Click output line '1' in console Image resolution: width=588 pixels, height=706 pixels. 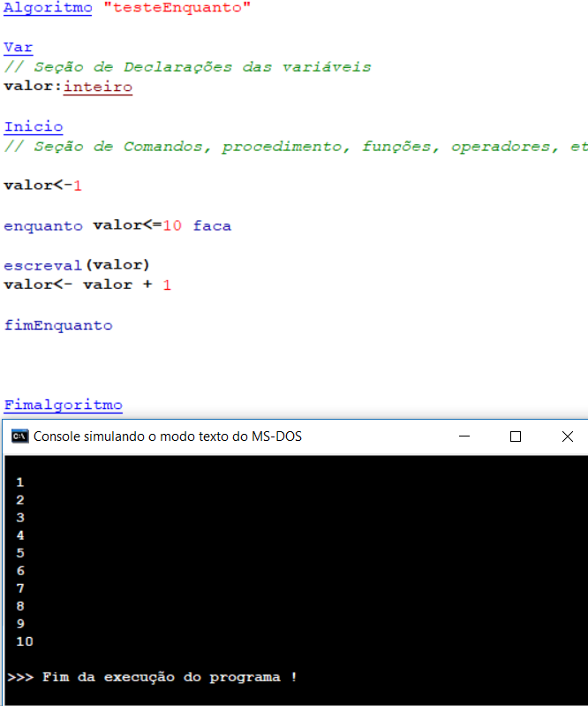(19, 482)
